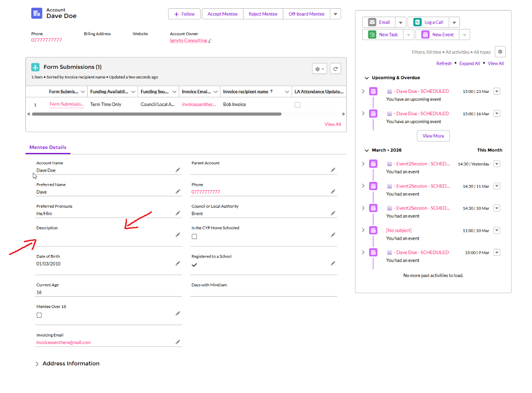Screen dimensions: 532x393
Task: Check the LA Attendance Update checkbox in the row
Action: tap(297, 104)
